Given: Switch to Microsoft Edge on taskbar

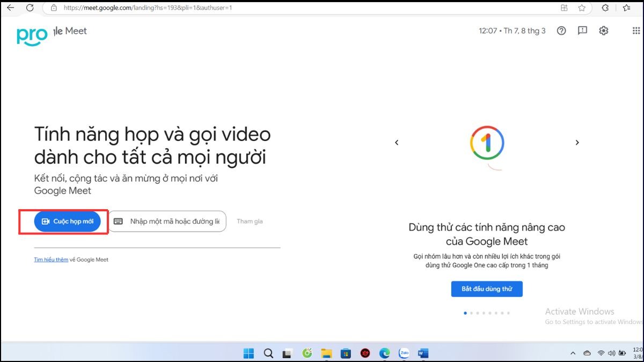Looking at the screenshot, I should pos(384,353).
